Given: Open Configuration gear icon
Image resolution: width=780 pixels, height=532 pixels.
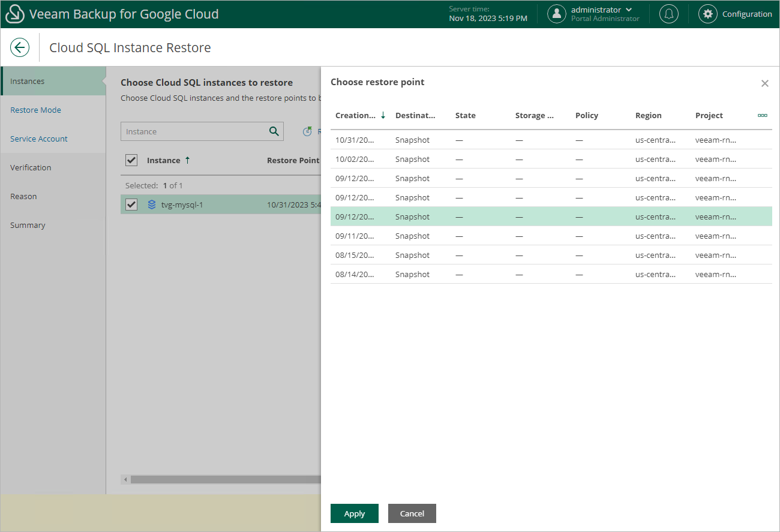Looking at the screenshot, I should tap(708, 14).
